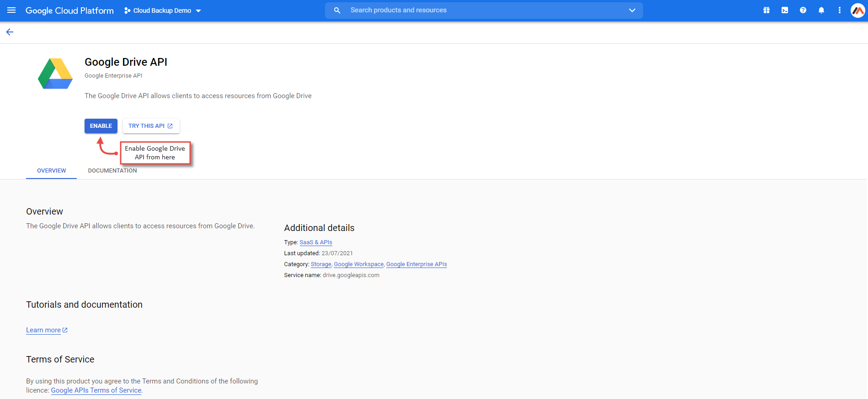The image size is (868, 399).
Task: Click the Terms of Service heading
Action: [60, 359]
